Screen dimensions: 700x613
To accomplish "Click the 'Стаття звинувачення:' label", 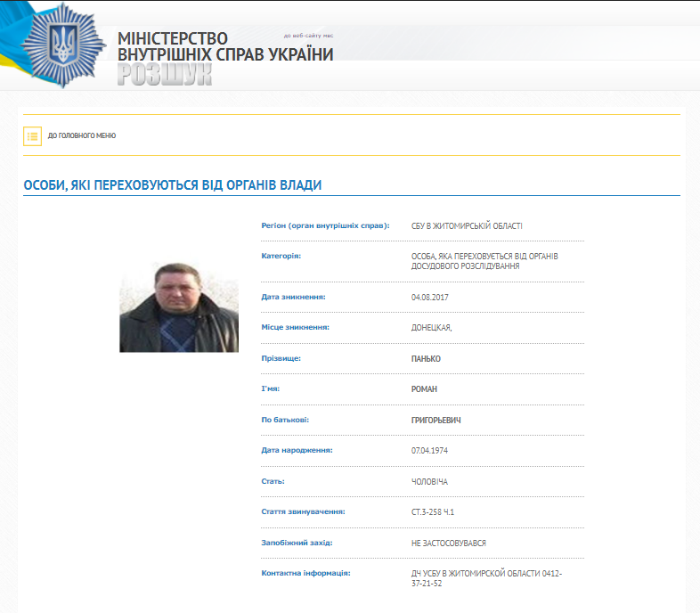I will tap(303, 512).
